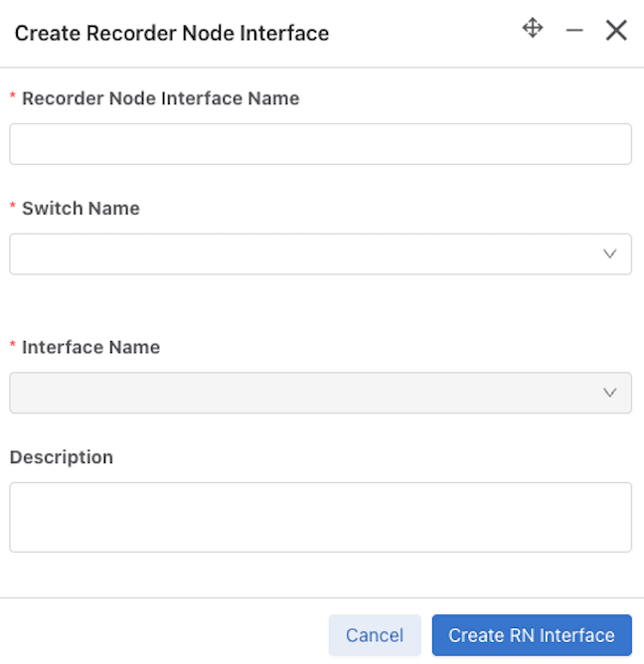Open the Switch Name dropdown field
This screenshot has width=644, height=664.
pyautogui.click(x=321, y=253)
